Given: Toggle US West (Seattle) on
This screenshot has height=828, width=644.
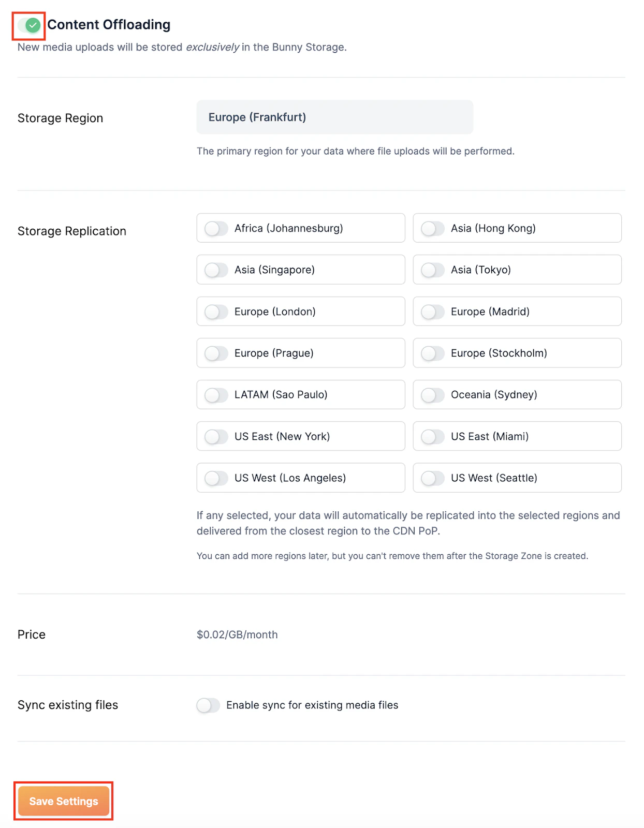Looking at the screenshot, I should (433, 478).
